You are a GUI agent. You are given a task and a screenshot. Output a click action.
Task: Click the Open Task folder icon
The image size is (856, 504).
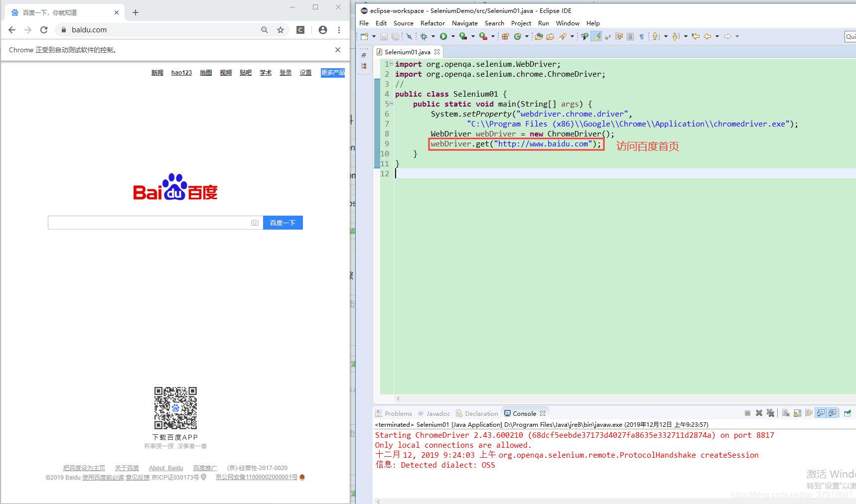point(550,36)
